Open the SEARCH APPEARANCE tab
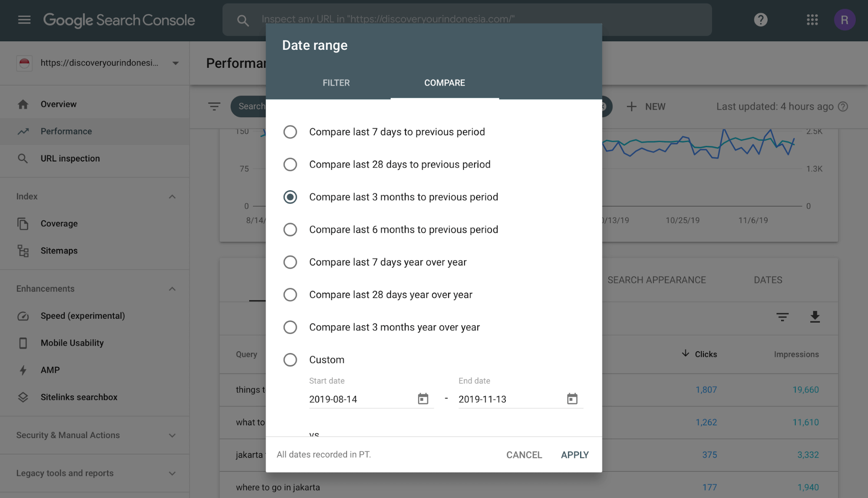This screenshot has width=868, height=498. point(657,280)
